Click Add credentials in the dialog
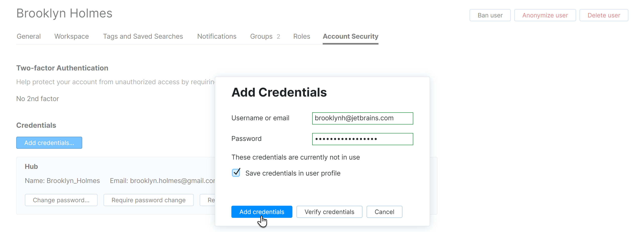The height and width of the screenshot is (232, 644). tap(261, 212)
